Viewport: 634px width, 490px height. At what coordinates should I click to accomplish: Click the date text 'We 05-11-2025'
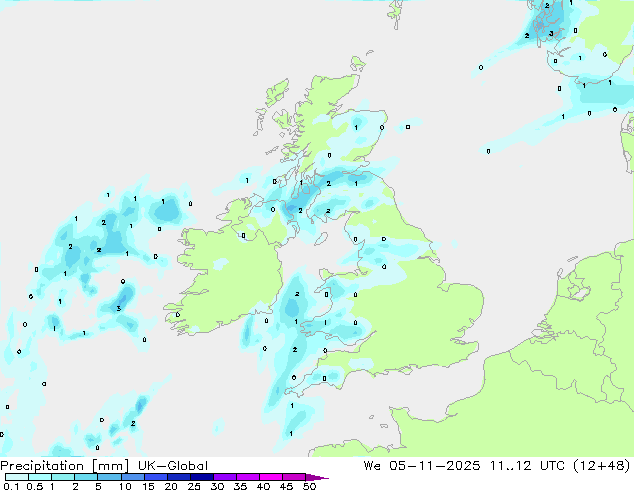422,466
